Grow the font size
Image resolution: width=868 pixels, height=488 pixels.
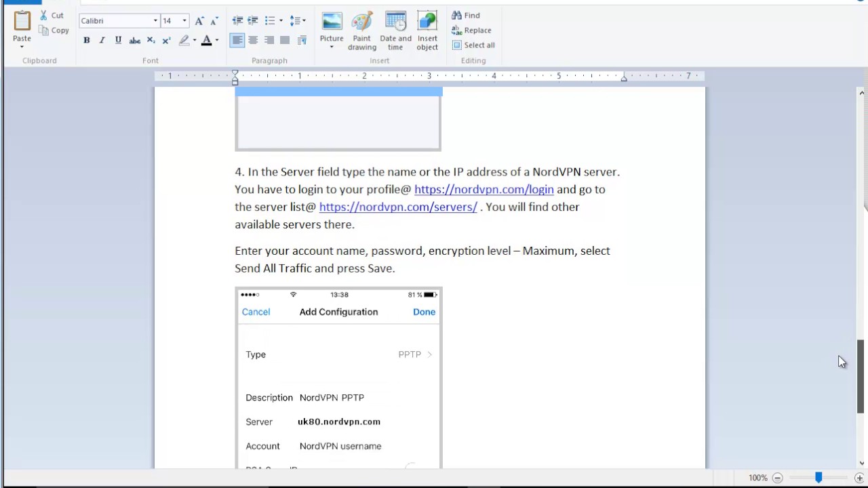(199, 21)
